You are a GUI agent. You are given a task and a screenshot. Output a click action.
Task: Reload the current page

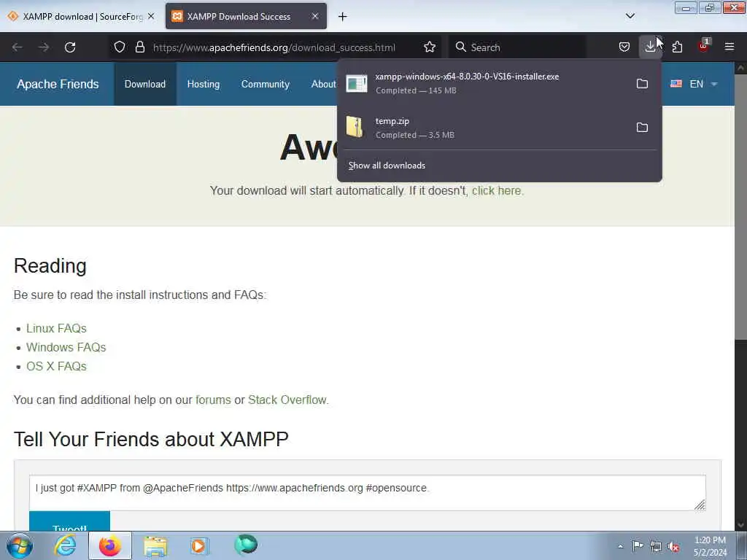(x=70, y=47)
